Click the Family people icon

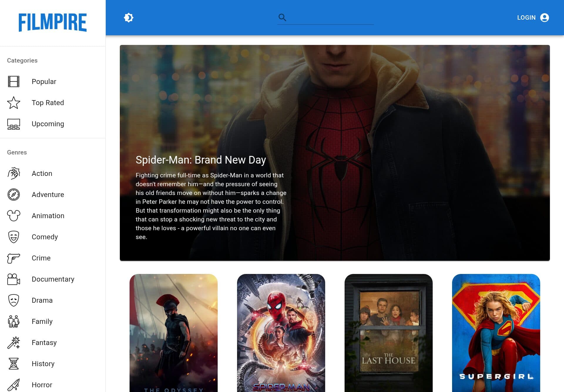tap(14, 321)
